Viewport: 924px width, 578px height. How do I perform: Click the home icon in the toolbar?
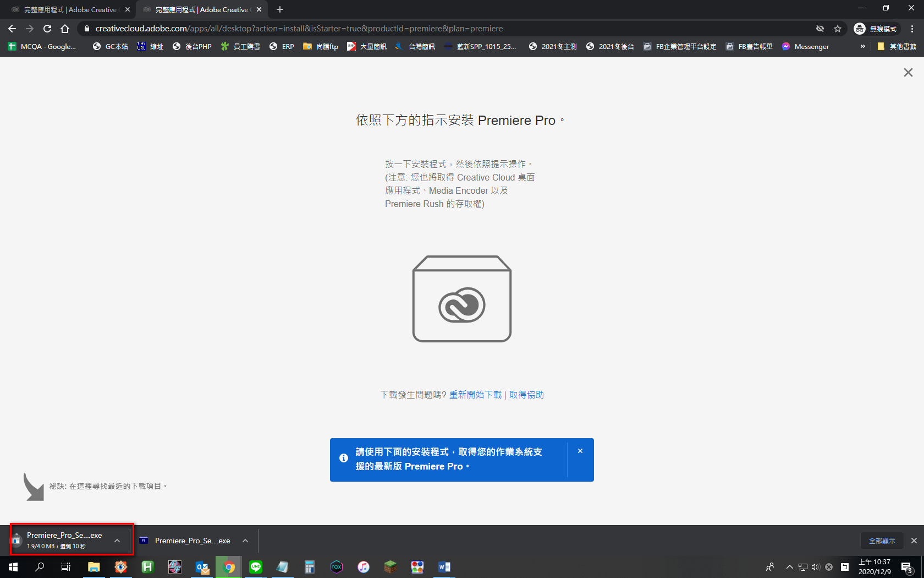tap(65, 29)
